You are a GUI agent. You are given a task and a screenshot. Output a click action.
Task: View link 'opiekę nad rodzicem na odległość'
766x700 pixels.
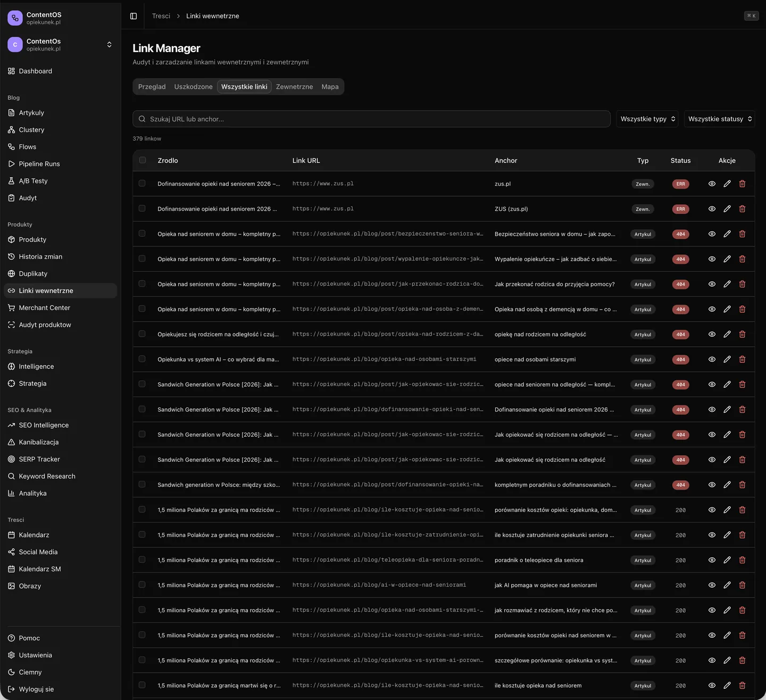point(712,334)
